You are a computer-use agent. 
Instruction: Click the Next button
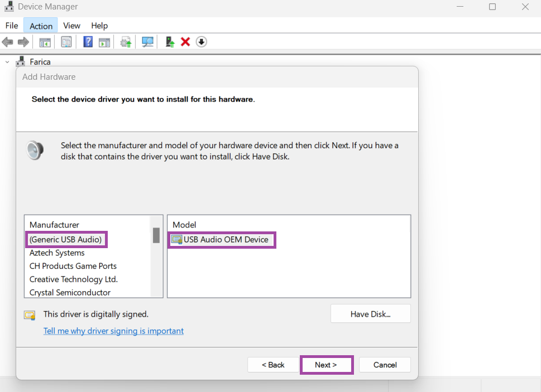(x=326, y=365)
